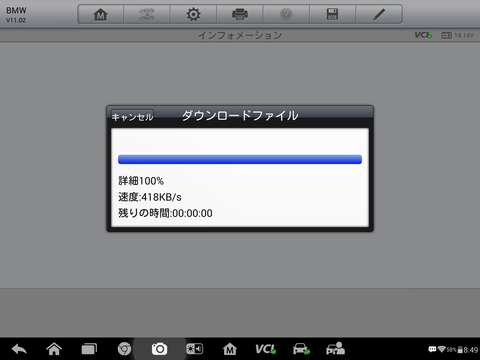This screenshot has width=480, height=360.
Task: Open vehicle diagnostics car icon
Action: pyautogui.click(x=301, y=349)
